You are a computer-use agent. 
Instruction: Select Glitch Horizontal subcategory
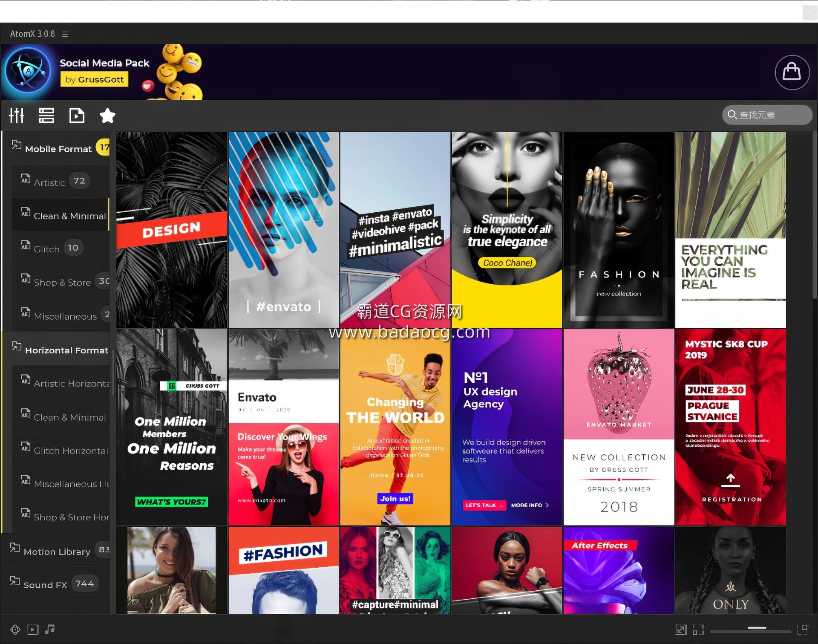point(60,449)
